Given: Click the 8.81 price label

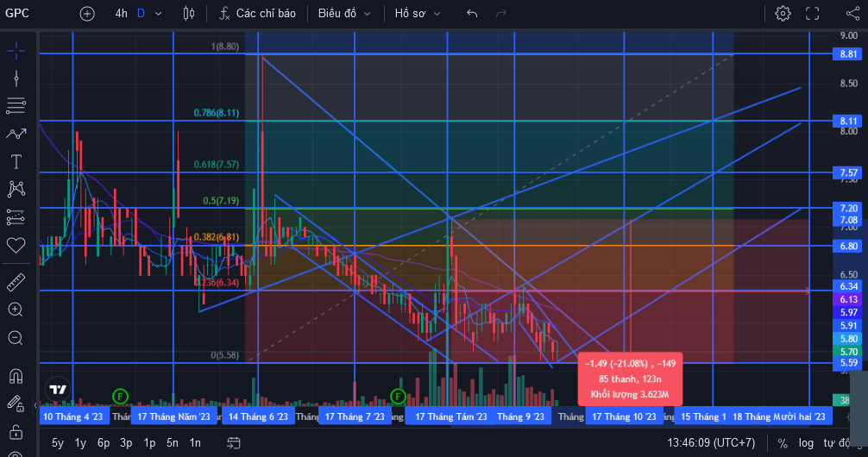Looking at the screenshot, I should pyautogui.click(x=848, y=53).
